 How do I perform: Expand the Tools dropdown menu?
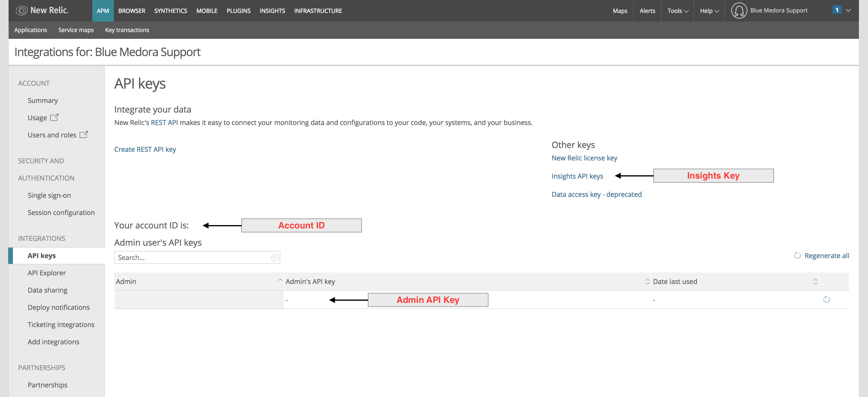pyautogui.click(x=678, y=11)
